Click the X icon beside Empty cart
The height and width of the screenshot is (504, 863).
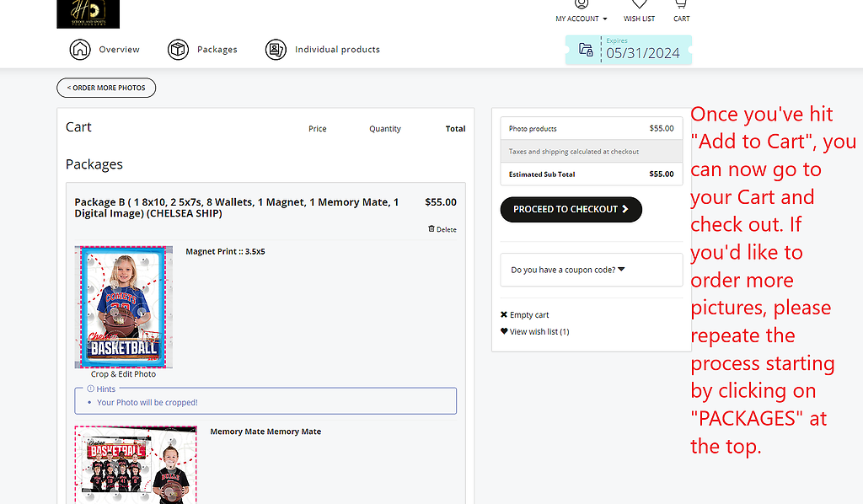coord(504,315)
